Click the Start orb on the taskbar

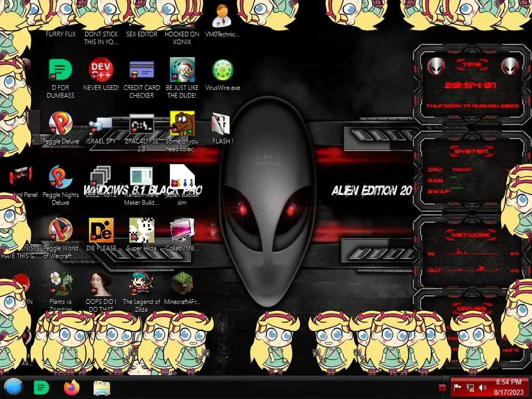tap(14, 387)
